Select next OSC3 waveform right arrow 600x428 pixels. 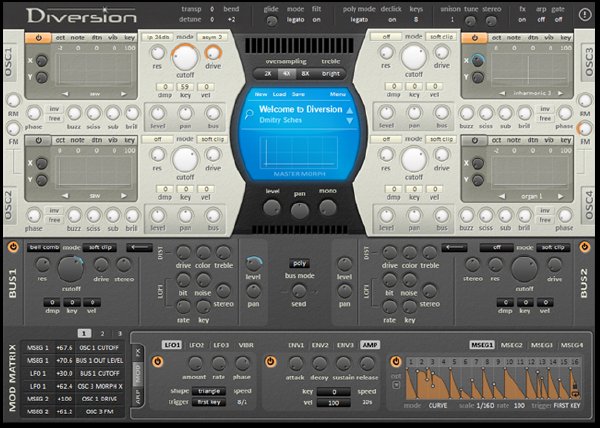(561, 93)
